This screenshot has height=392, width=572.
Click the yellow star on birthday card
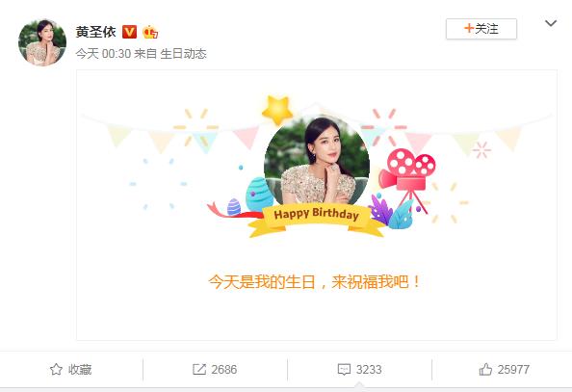277,110
